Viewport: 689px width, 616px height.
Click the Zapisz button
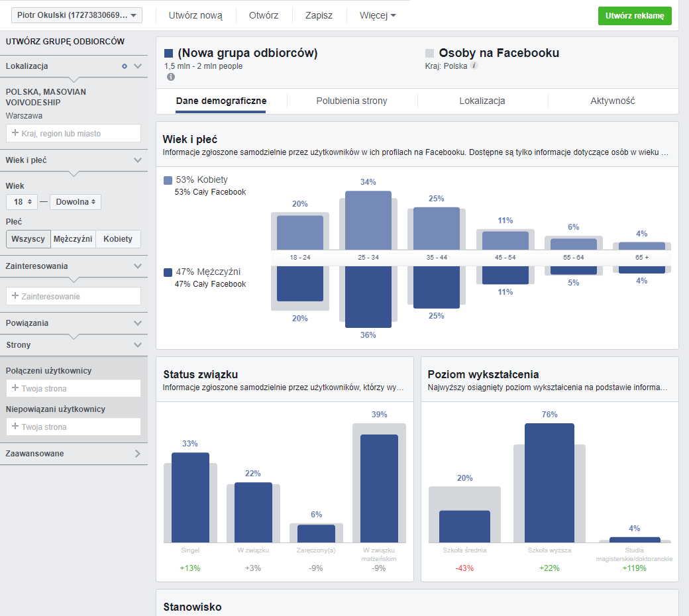[319, 15]
